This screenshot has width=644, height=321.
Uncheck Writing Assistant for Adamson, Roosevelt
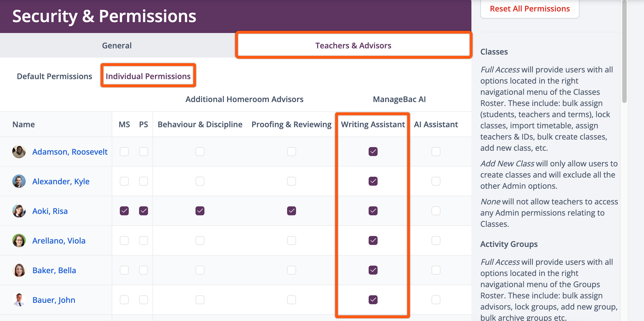click(373, 152)
